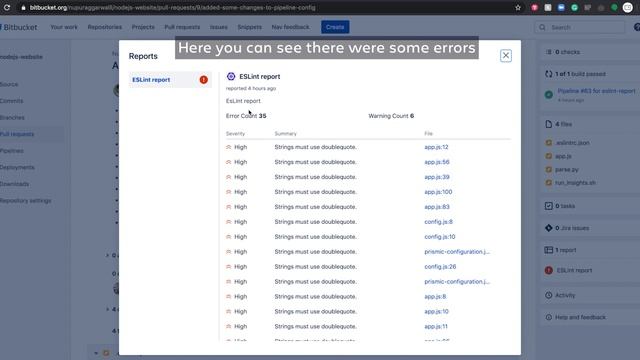
Task: Open Activity in the right panel
Action: point(565,295)
